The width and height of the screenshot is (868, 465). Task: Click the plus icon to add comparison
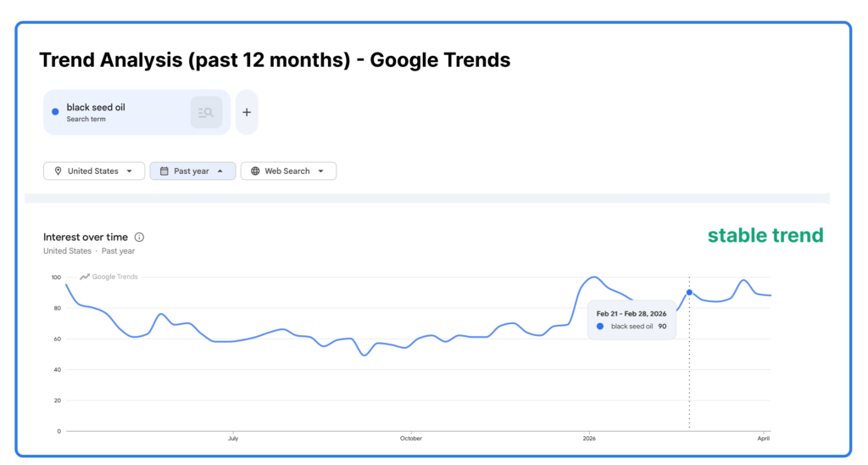point(247,112)
